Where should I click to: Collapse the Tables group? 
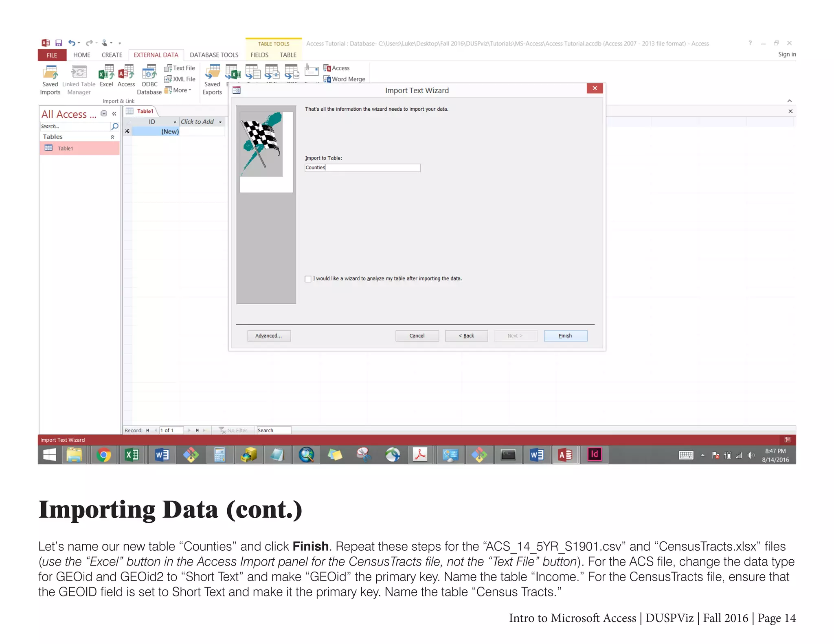[x=112, y=137]
